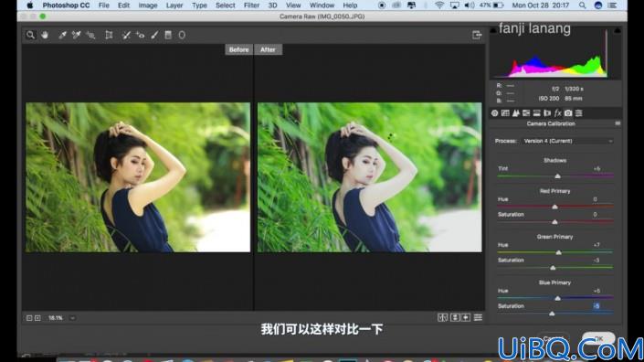Toggle shadow clipping warning triangle

[x=493, y=30]
